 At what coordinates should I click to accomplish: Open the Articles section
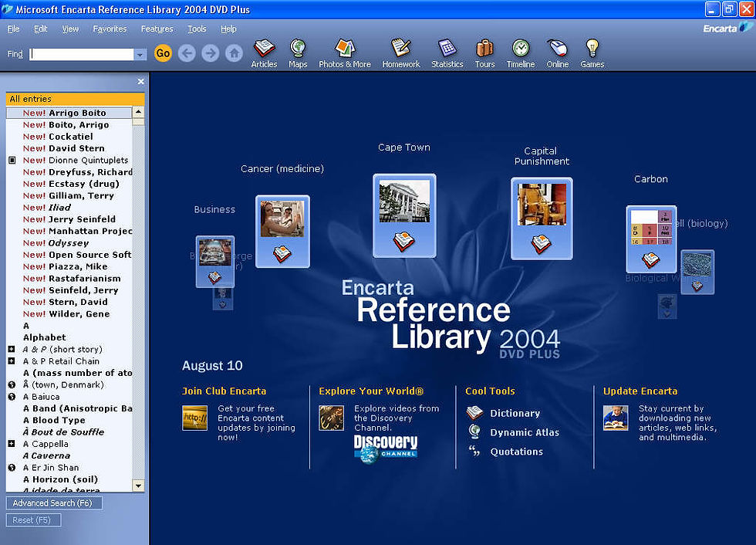264,53
